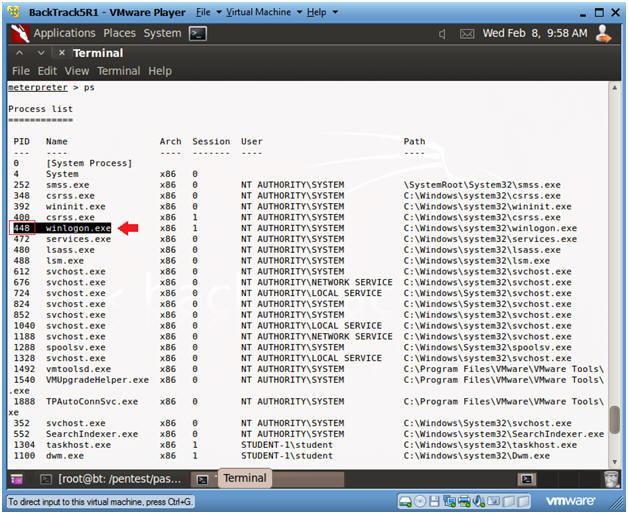Click the SearchIndexer.exe process name

pyautogui.click(x=92, y=433)
